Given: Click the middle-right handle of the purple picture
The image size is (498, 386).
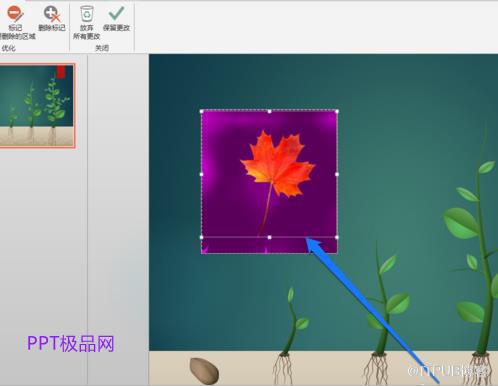Looking at the screenshot, I should point(337,174).
